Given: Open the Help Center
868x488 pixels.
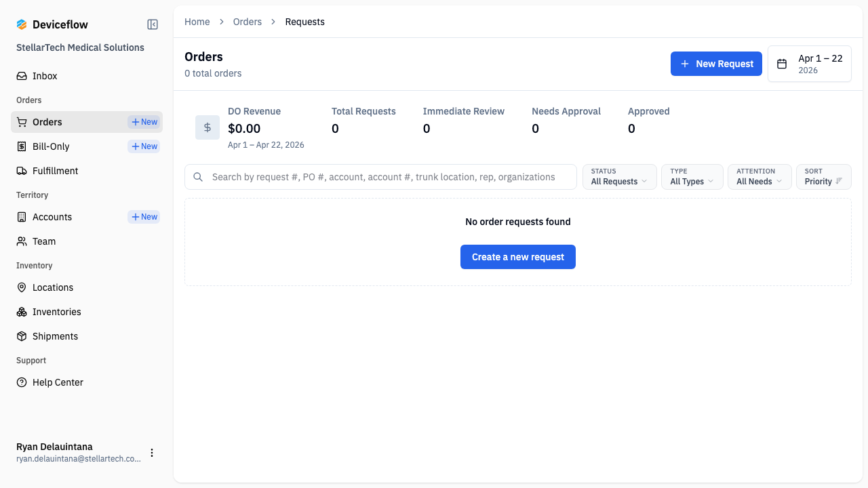Looking at the screenshot, I should [87, 382].
